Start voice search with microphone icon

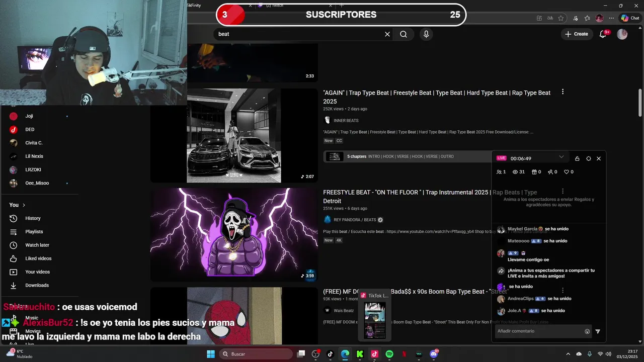click(426, 34)
